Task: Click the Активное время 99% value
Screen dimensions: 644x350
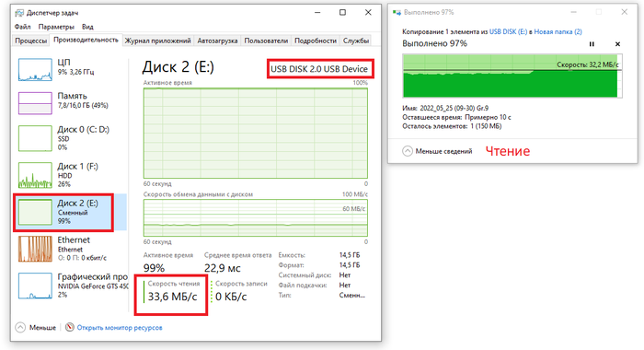Action: coord(154,268)
